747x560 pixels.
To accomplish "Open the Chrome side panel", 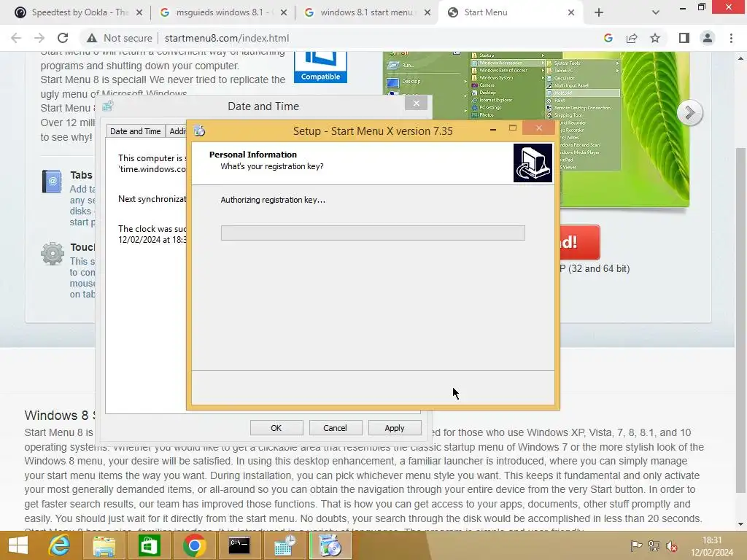I will coord(684,38).
